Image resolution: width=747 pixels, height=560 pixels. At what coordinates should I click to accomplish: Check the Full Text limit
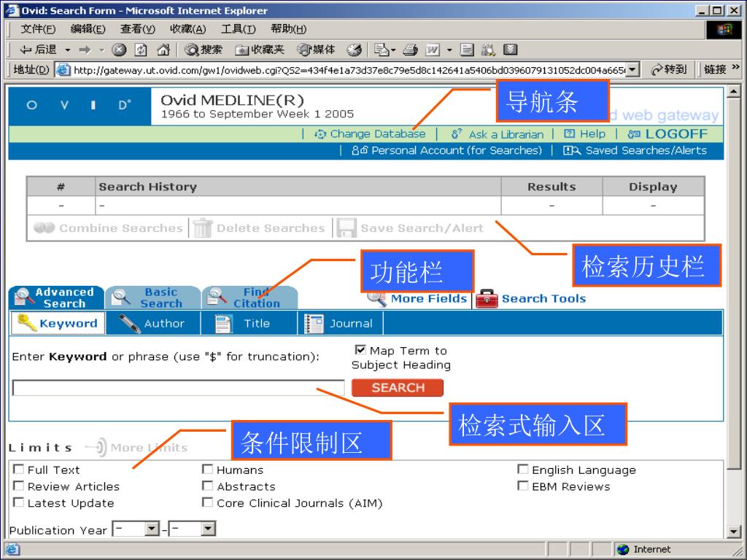pyautogui.click(x=18, y=470)
